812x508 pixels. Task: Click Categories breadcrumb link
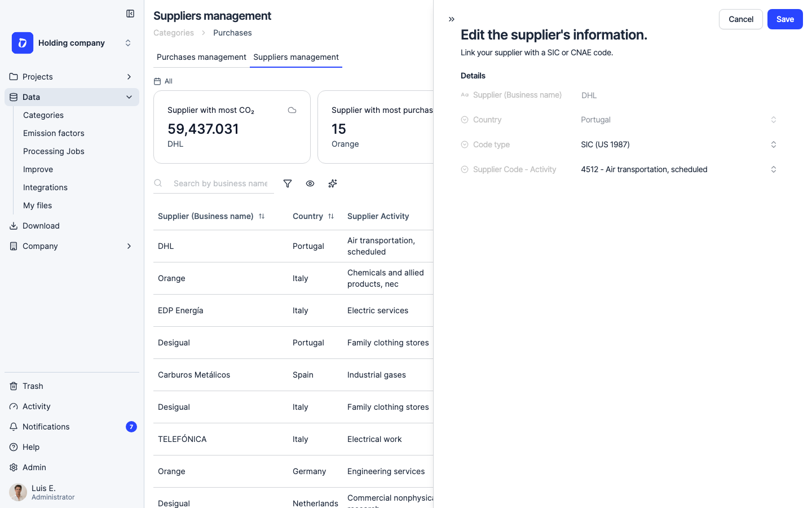pos(174,33)
